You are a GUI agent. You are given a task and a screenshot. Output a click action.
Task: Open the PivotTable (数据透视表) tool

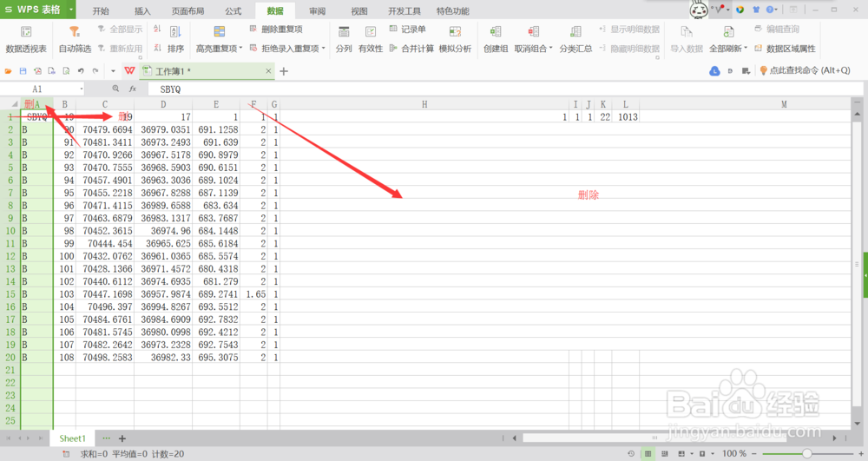(26, 39)
